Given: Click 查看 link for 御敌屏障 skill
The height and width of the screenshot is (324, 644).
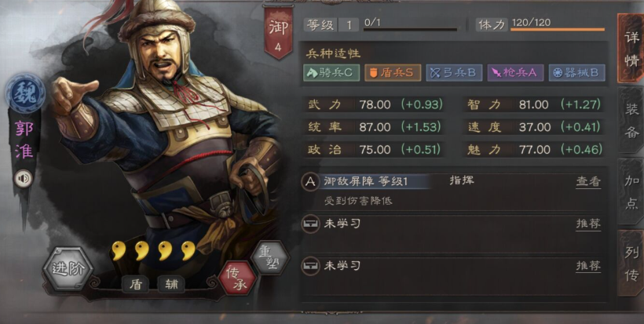Looking at the screenshot, I should [x=588, y=182].
